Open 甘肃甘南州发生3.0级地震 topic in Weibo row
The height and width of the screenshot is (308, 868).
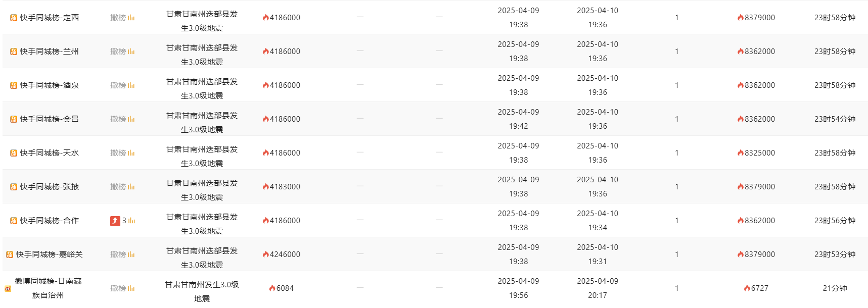(x=202, y=292)
